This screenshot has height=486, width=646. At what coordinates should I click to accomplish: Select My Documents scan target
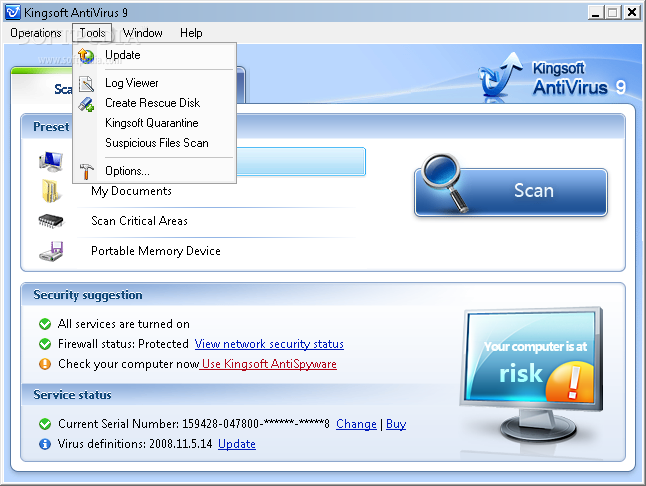[x=131, y=191]
